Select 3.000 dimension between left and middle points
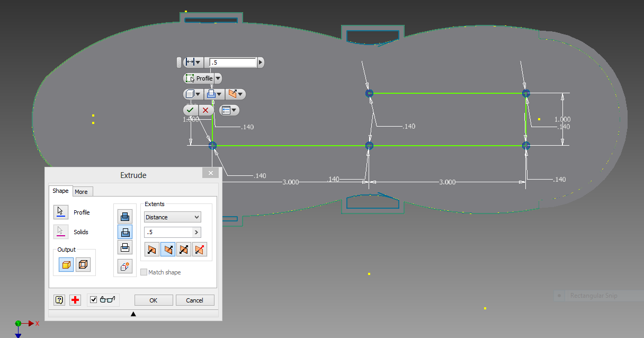Viewport: 644px width, 338px height. pyautogui.click(x=291, y=182)
